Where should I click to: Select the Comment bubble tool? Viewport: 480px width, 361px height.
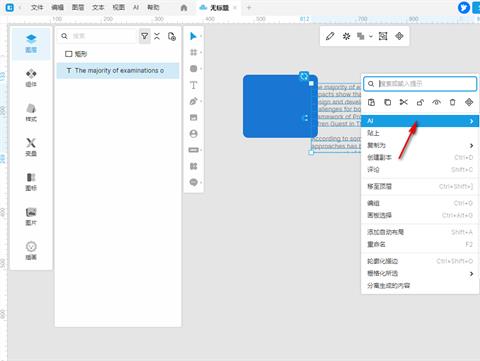pos(193,182)
